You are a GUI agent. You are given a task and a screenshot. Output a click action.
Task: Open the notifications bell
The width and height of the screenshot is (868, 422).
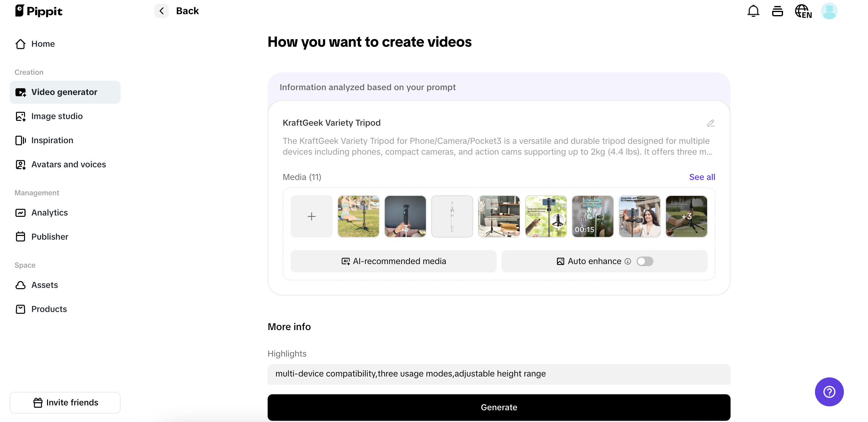point(753,11)
